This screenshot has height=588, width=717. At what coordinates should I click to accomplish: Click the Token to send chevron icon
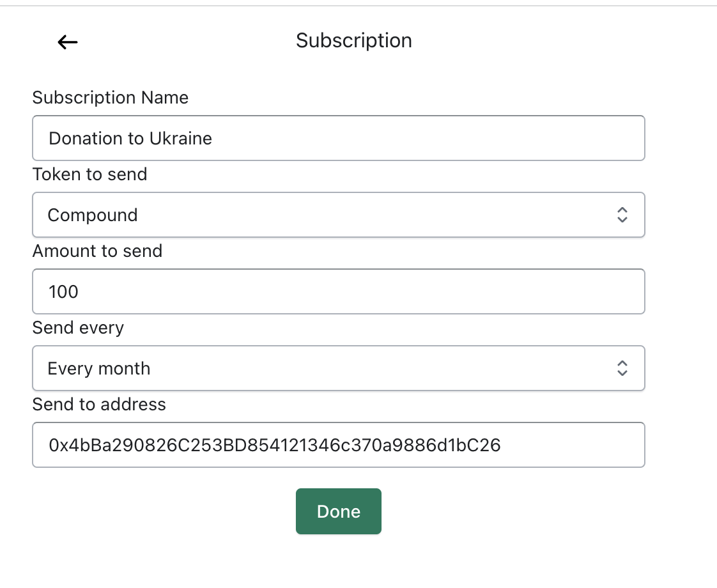[x=621, y=215]
